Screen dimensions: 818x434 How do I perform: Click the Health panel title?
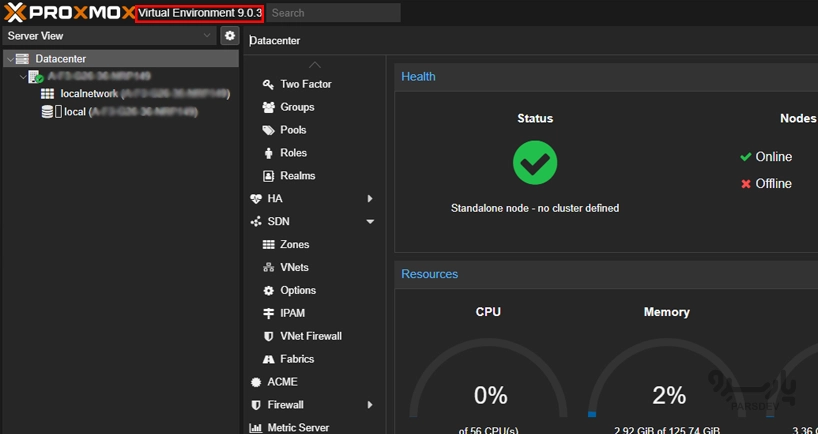(x=418, y=77)
